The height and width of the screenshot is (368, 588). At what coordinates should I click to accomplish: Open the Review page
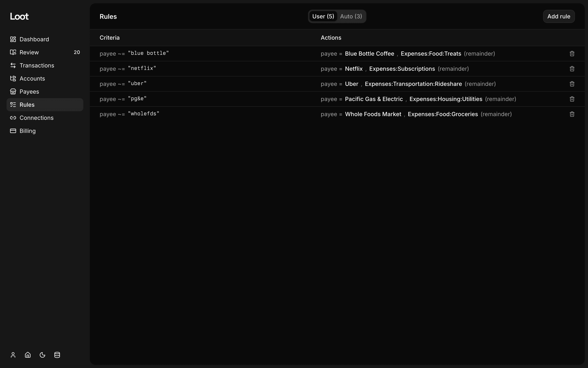45,52
